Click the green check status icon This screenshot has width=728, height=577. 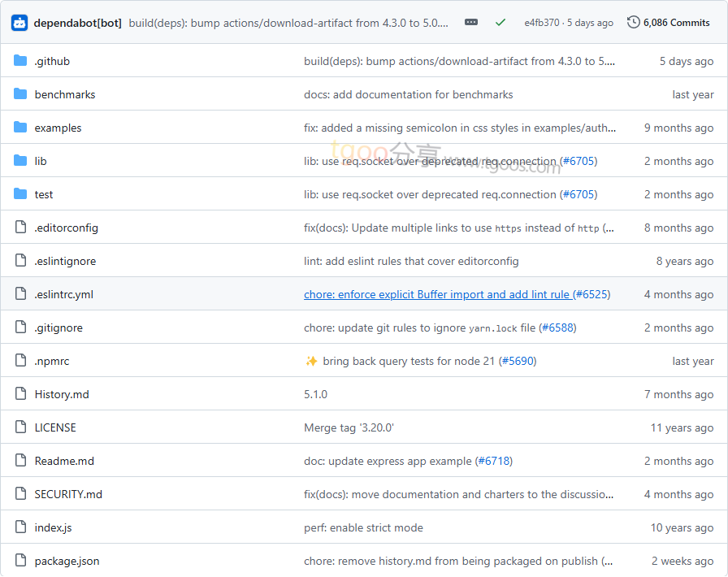[x=500, y=23]
